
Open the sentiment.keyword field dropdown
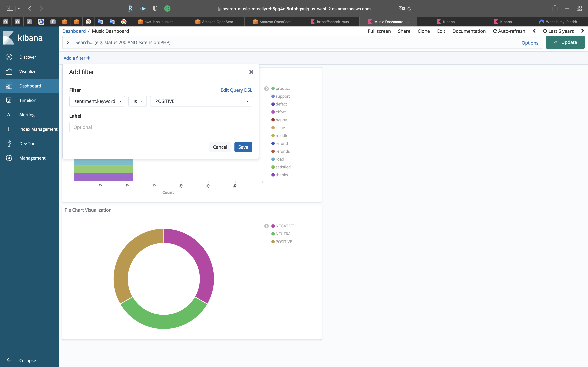tap(97, 101)
